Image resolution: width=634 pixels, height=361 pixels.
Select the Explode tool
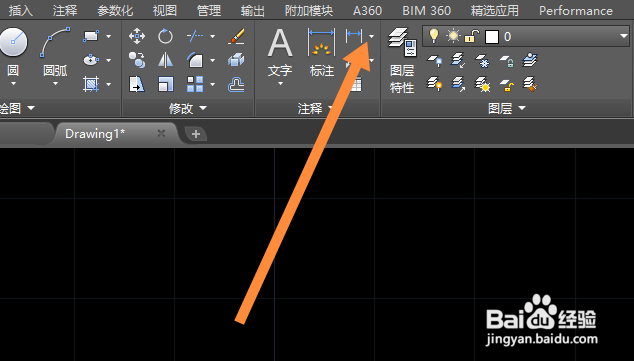tap(236, 60)
